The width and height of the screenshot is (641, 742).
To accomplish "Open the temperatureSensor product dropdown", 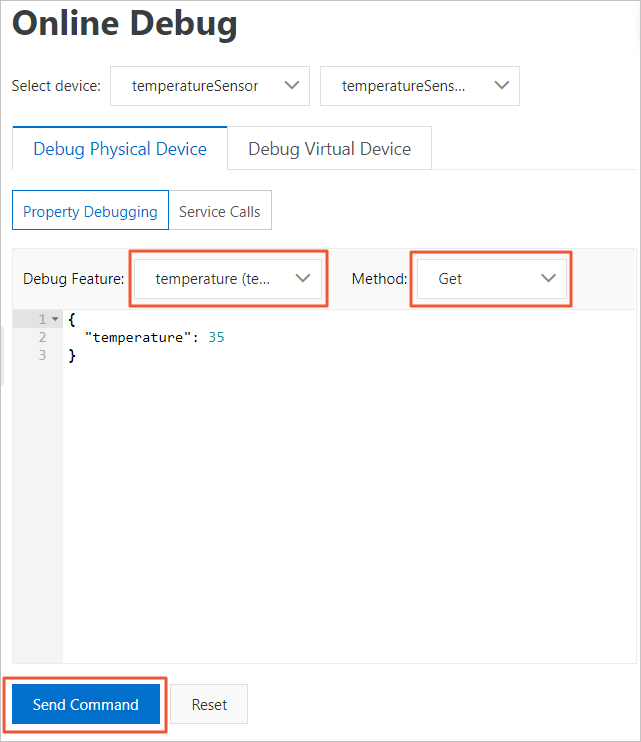I will coord(210,86).
